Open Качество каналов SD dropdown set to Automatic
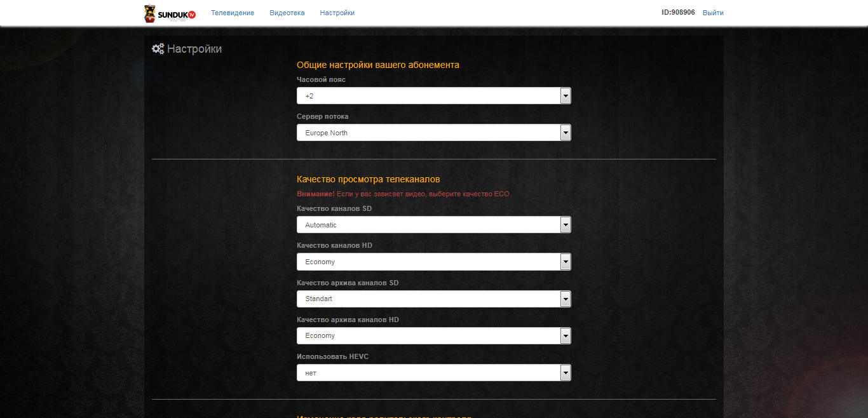Screen dimensions: 868x418 433,225
